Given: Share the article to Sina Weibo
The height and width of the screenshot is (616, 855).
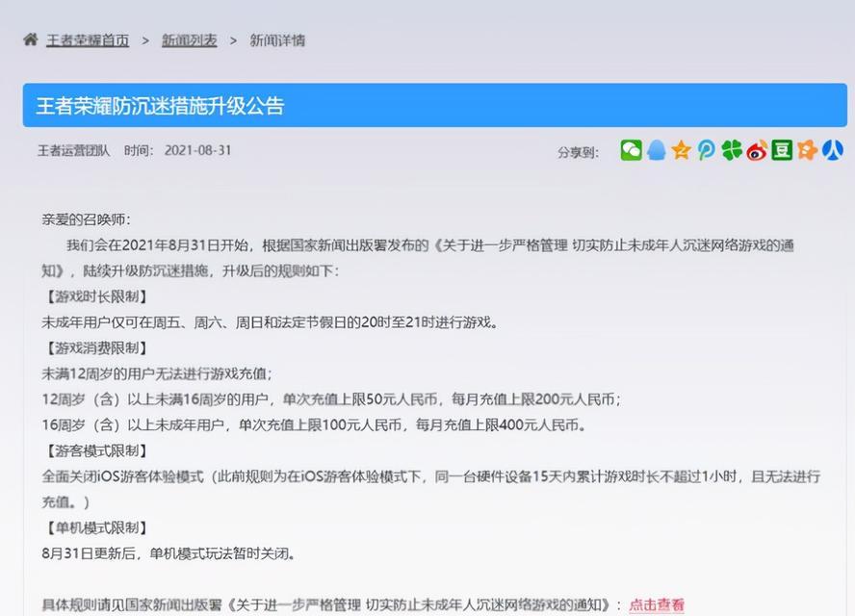Looking at the screenshot, I should [x=757, y=150].
